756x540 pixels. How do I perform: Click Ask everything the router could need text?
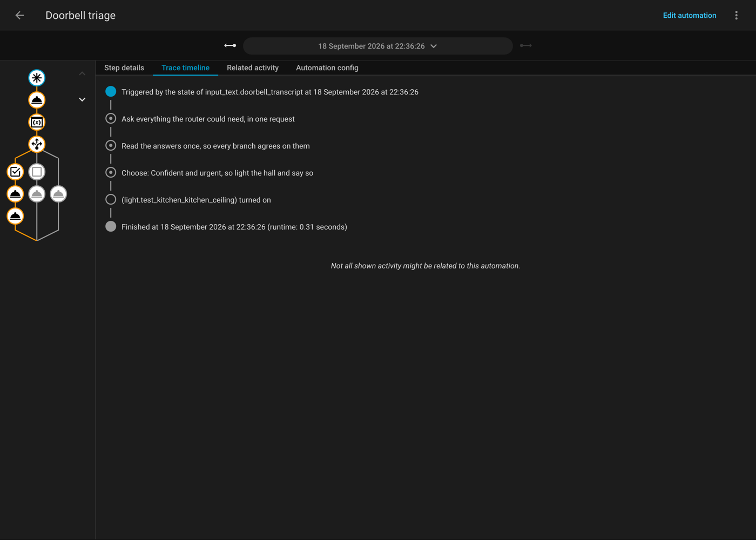coord(208,119)
